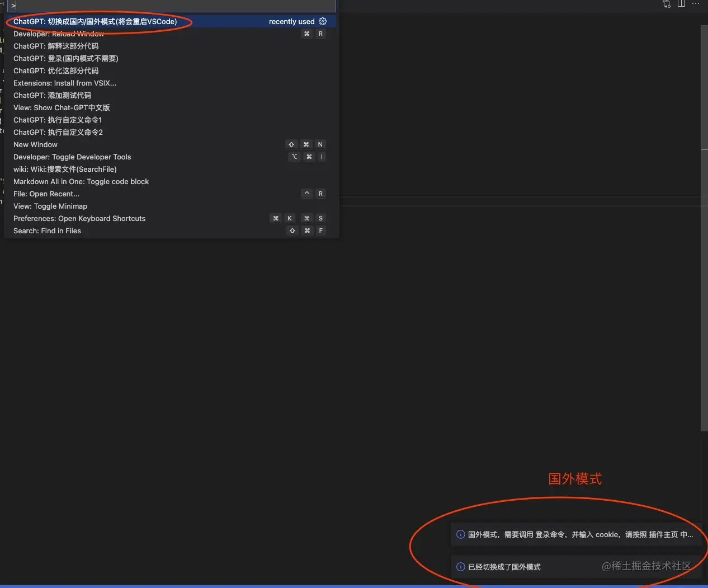Open the More Actions "..." menu
This screenshot has height=588, width=708.
pos(695,4)
